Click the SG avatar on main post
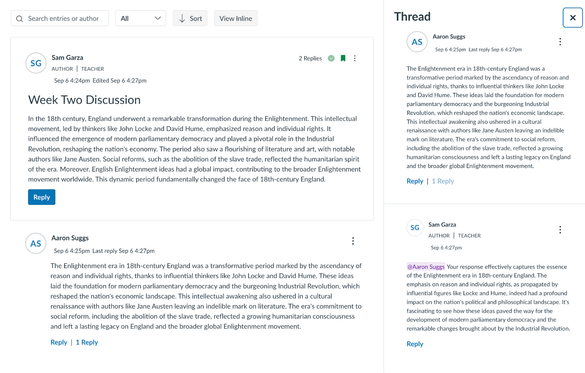Image resolution: width=585 pixels, height=373 pixels. [36, 63]
